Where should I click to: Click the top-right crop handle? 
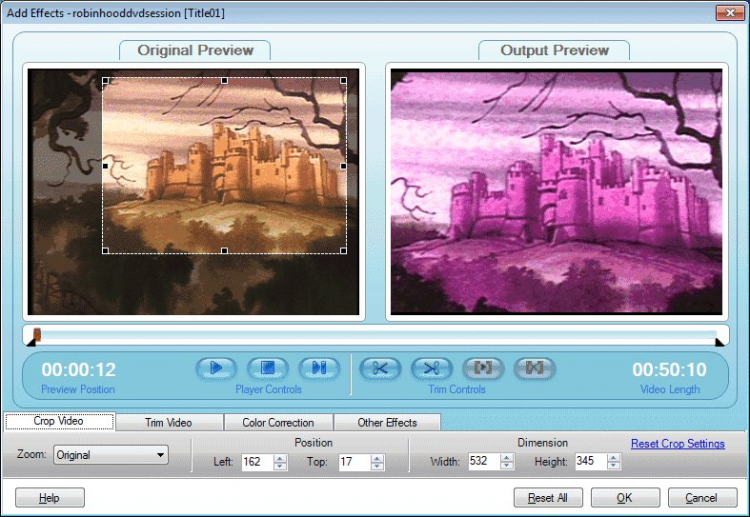(x=343, y=81)
